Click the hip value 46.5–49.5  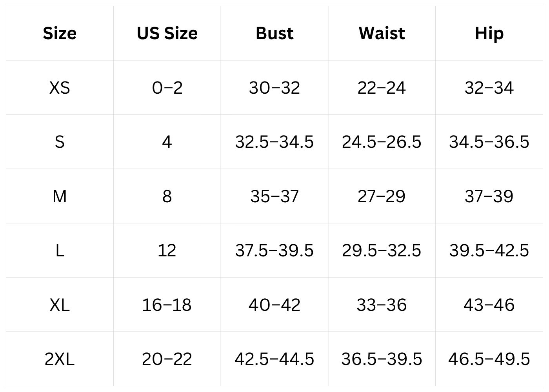pyautogui.click(x=489, y=359)
